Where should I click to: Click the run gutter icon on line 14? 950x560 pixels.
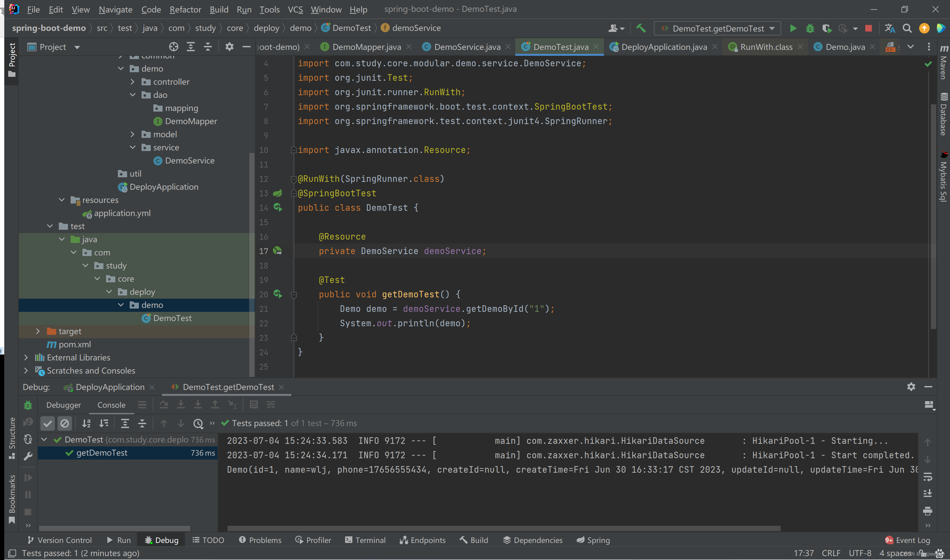pyautogui.click(x=278, y=207)
